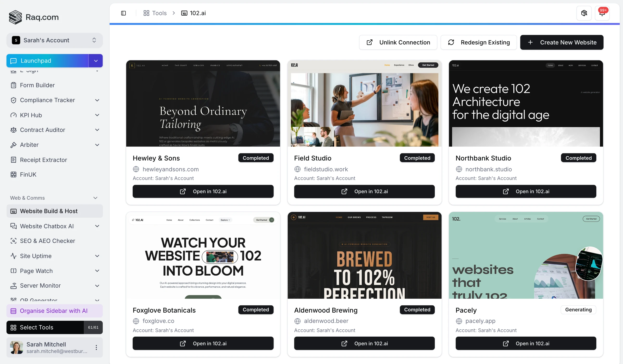Viewport: 623px width, 364px height.
Task: Click the Page Watch icon
Action: coord(14,271)
